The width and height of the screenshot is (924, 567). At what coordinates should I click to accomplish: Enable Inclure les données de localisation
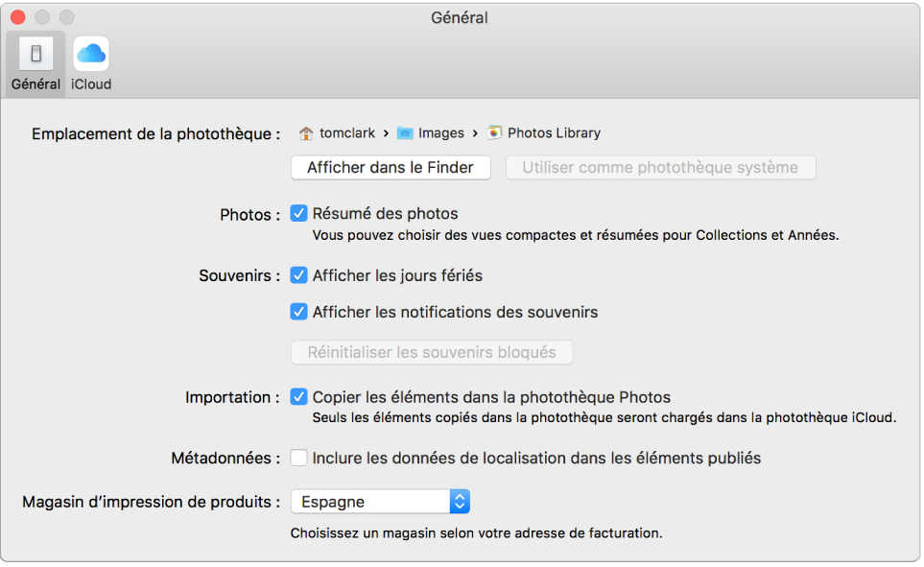click(x=299, y=459)
